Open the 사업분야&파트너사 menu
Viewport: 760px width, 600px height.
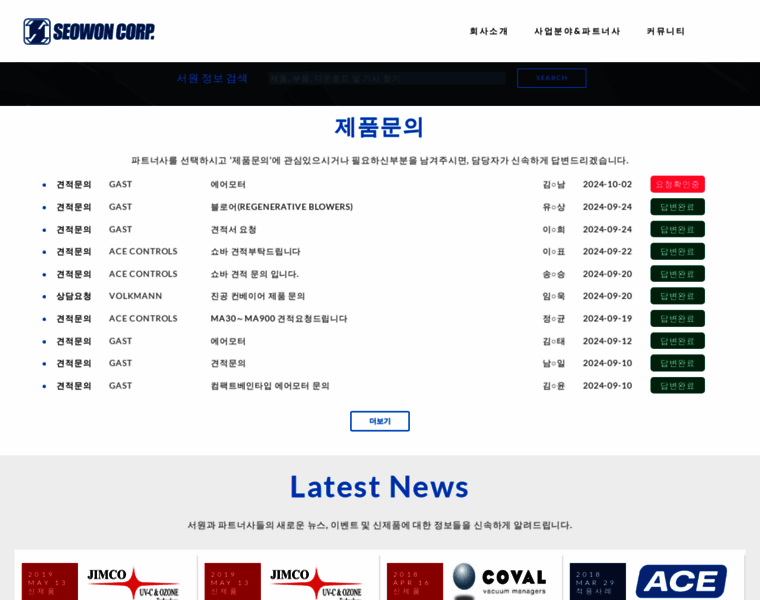point(577,32)
